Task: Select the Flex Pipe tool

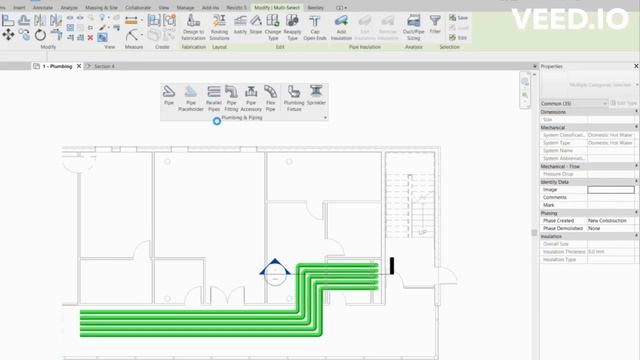Action: pos(270,98)
